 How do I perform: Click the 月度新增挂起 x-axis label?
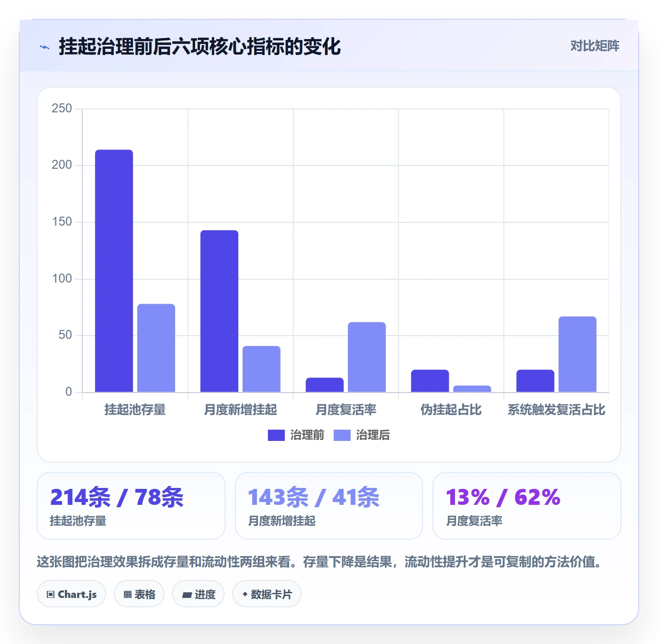[x=241, y=410]
